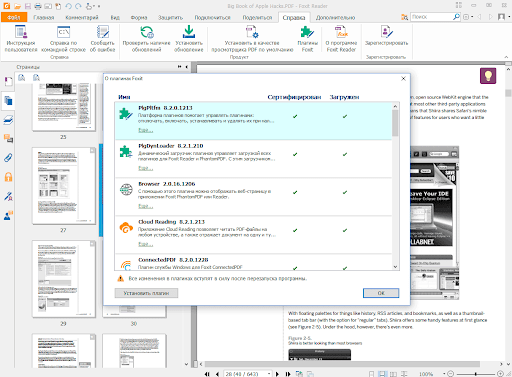Open details link under PlgPltfm
Viewport: 512px width, 377px height.
click(x=146, y=130)
